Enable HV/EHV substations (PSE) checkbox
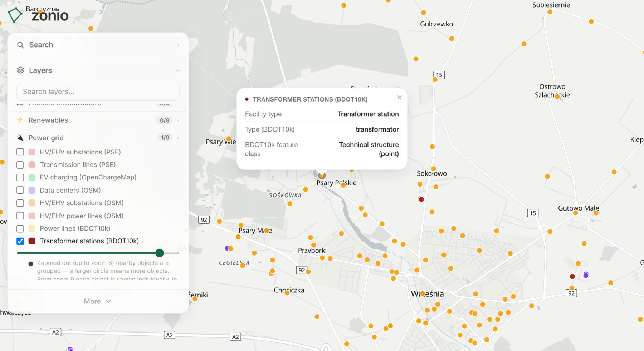Viewport: 644px width, 351px height. [x=20, y=152]
